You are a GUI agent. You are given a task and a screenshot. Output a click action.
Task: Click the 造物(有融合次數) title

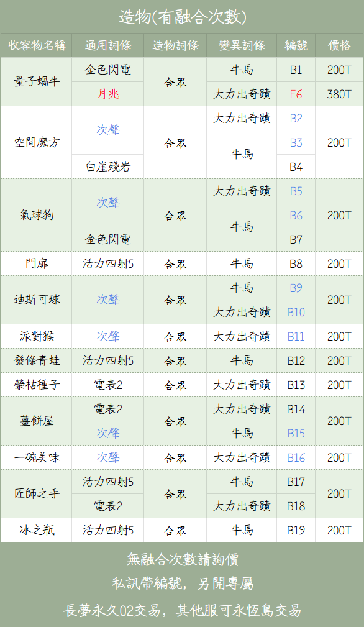tap(182, 17)
